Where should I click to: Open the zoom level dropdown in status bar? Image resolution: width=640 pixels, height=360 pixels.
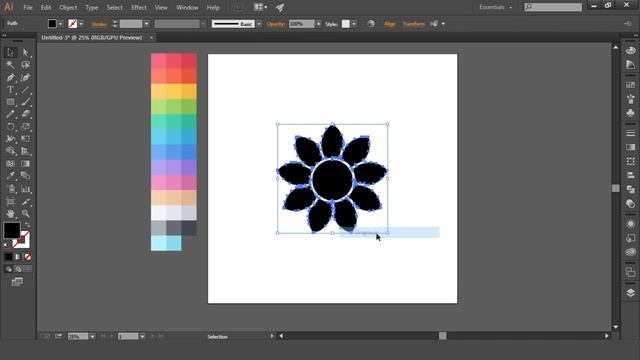click(x=93, y=336)
